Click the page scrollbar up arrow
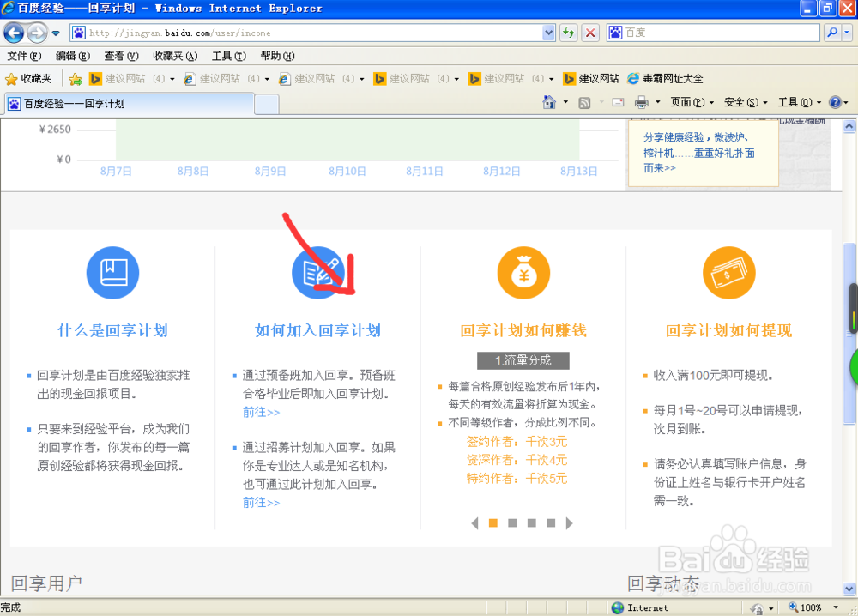The width and height of the screenshot is (858, 616). pyautogui.click(x=849, y=126)
